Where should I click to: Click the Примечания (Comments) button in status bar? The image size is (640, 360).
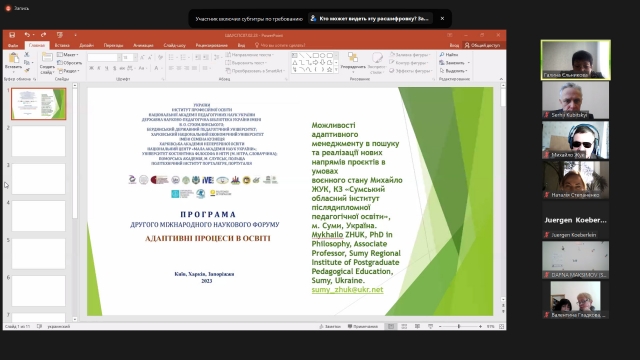pos(363,326)
